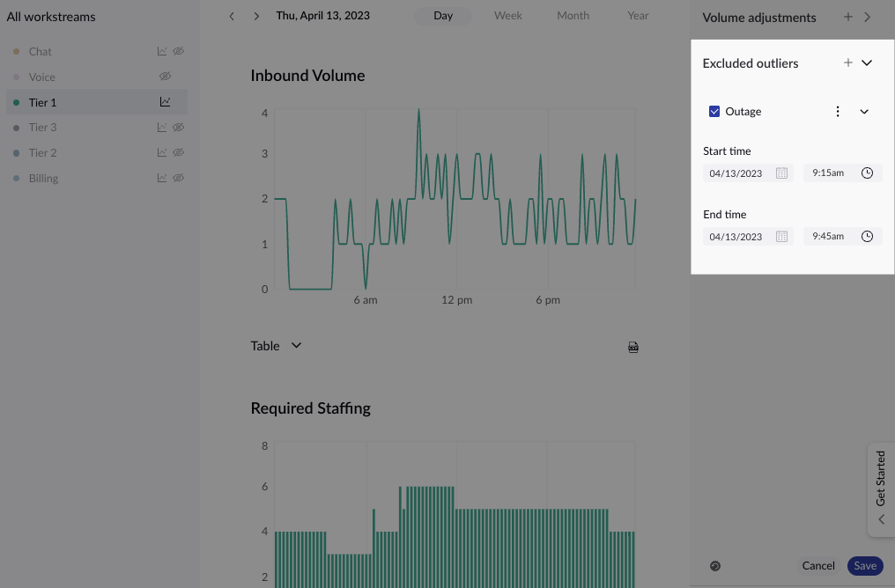Open the start date calendar picker
Viewport: 895px width, 588px height.
[x=781, y=173]
